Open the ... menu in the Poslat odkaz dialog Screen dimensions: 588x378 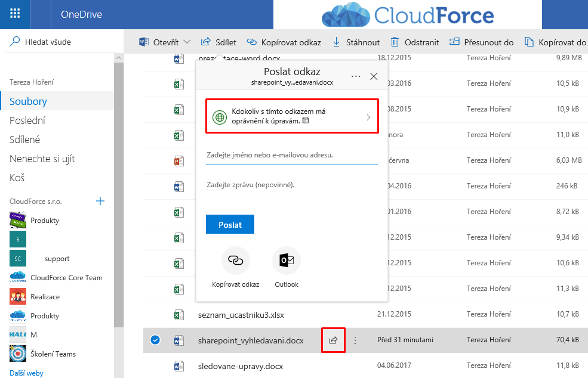(x=356, y=76)
